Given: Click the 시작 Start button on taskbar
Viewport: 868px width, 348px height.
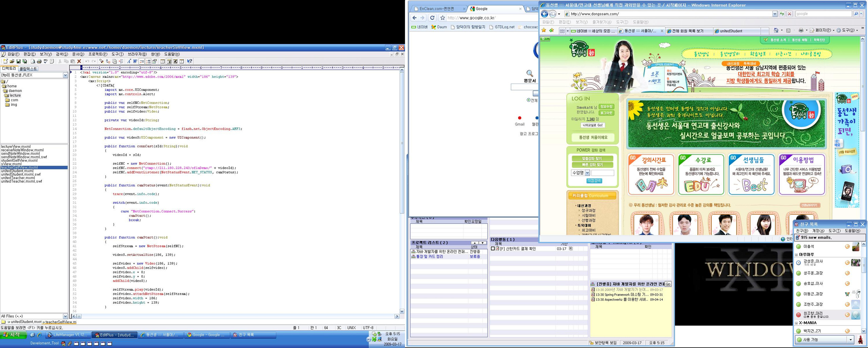Looking at the screenshot, I should (14, 335).
